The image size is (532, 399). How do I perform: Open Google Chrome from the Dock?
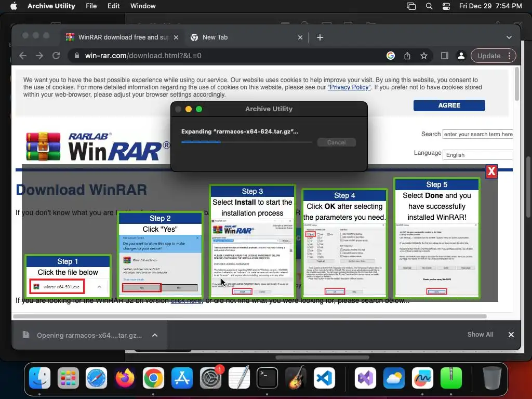[x=153, y=378]
